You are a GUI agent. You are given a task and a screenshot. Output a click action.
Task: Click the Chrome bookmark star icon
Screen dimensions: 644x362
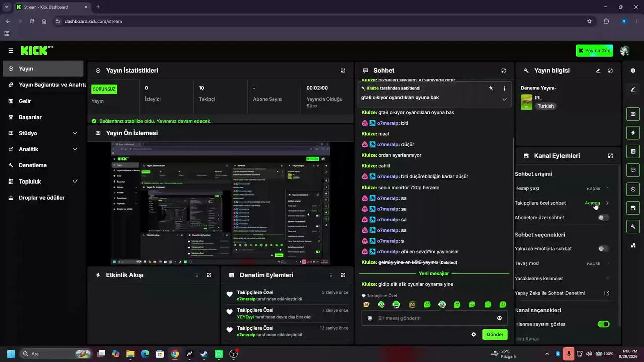tap(589, 21)
